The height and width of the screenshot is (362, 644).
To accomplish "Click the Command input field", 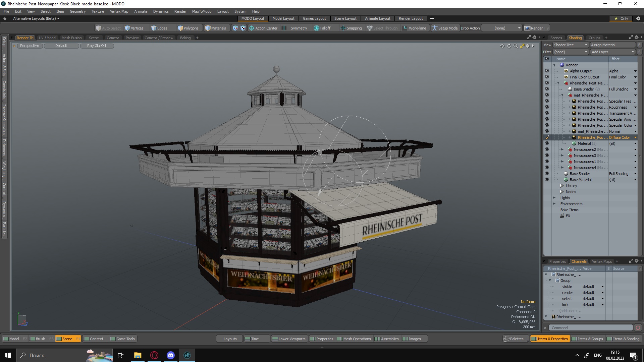I will coord(591,328).
